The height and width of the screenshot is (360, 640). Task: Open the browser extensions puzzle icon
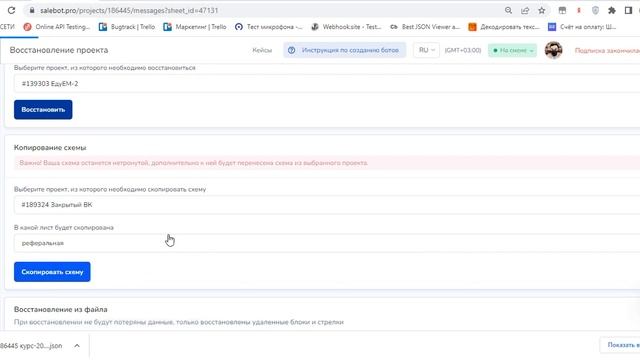(x=611, y=11)
